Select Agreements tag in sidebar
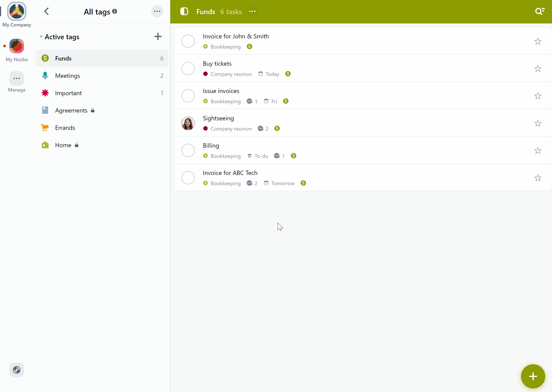Screen dimensions: 552x392 71,110
